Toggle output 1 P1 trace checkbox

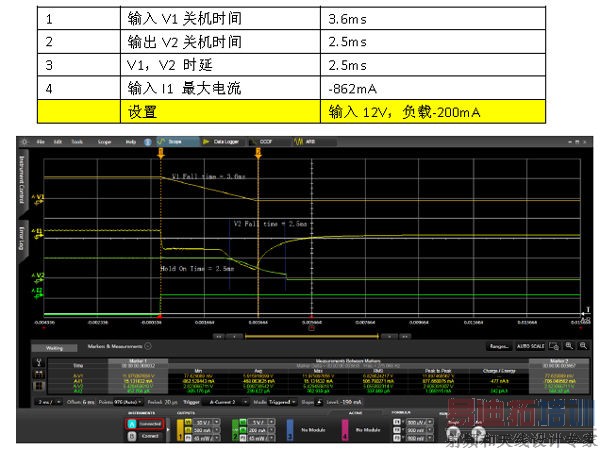coord(188,439)
